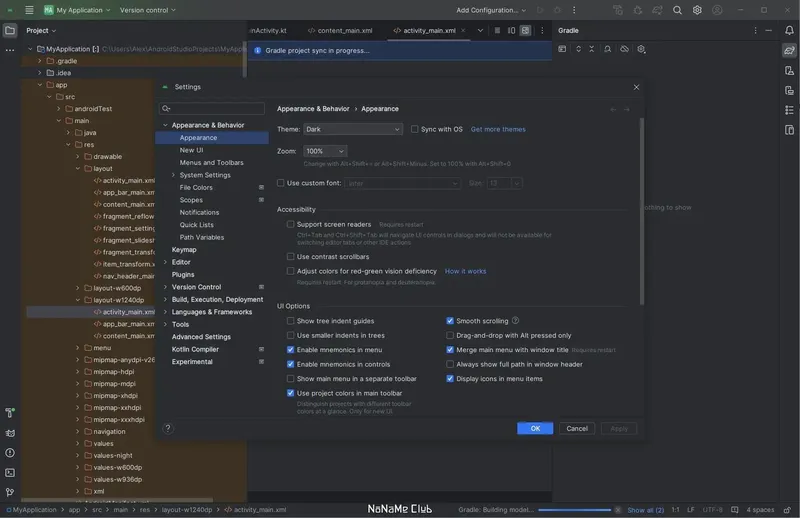This screenshot has width=800, height=518.
Task: Click the Settings search field
Action: point(212,108)
